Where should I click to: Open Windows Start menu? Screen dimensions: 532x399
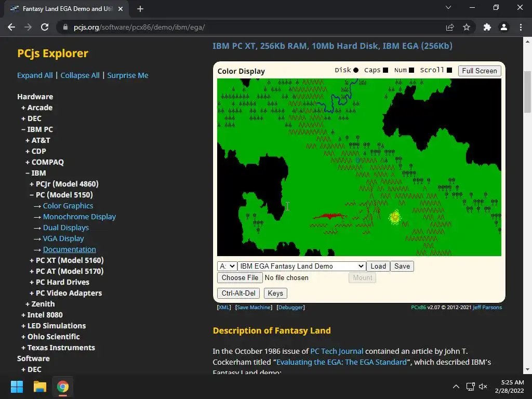click(17, 387)
